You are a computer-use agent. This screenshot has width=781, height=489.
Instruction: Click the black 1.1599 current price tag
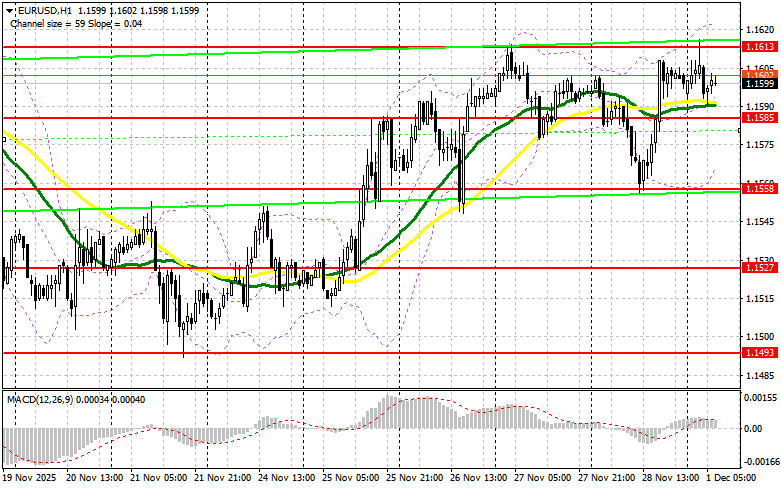click(760, 84)
